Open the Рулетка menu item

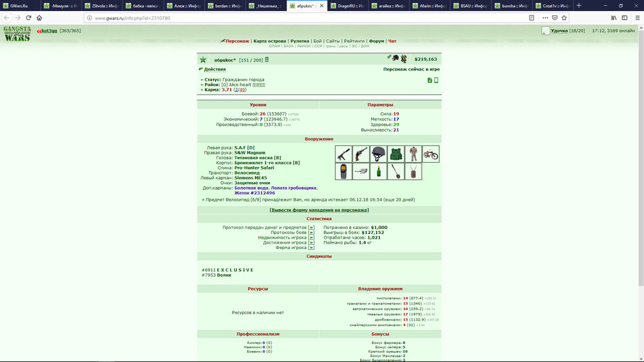click(x=300, y=41)
